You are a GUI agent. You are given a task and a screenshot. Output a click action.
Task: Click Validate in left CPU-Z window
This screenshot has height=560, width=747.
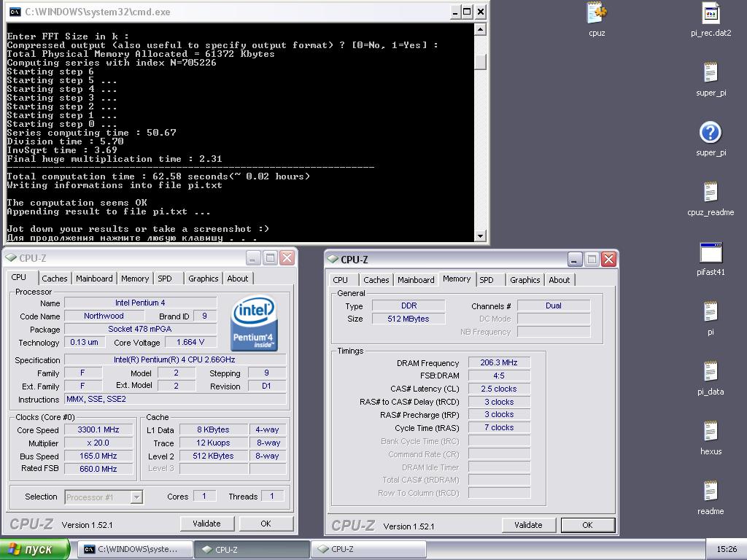pos(206,524)
